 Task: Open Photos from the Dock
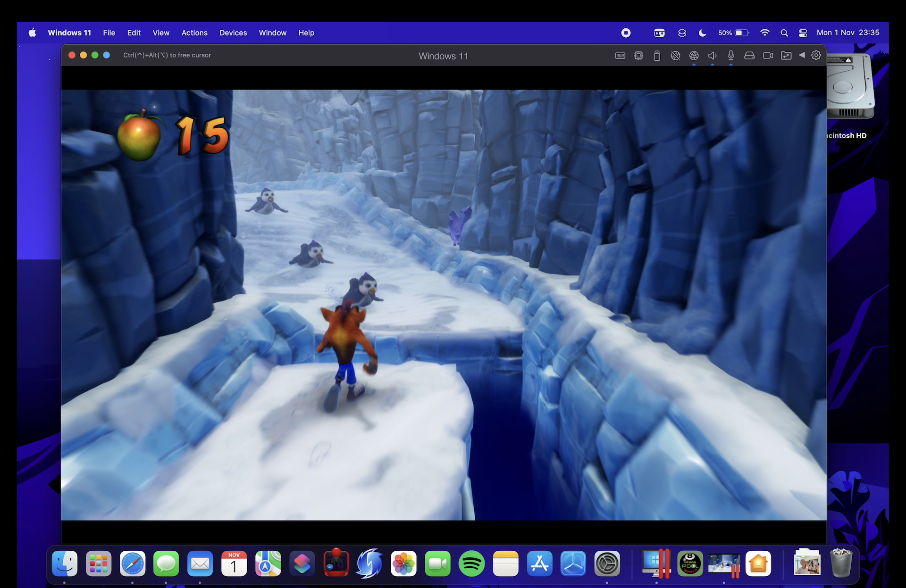[x=404, y=563]
